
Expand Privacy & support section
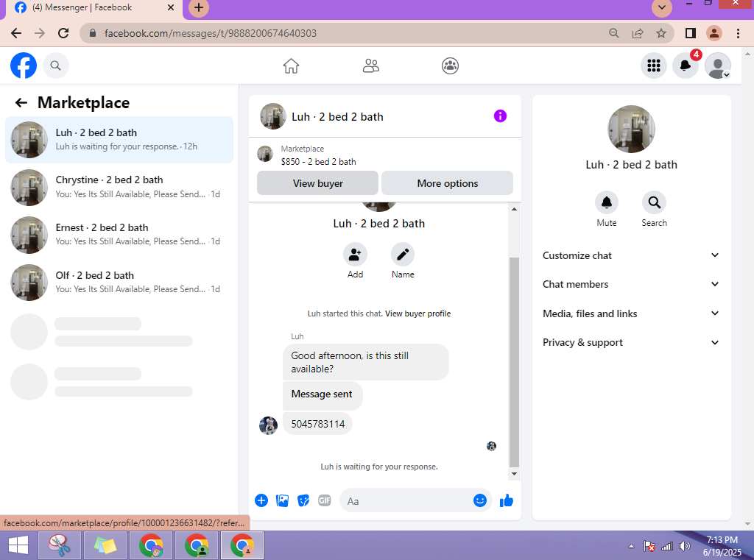[x=631, y=342]
